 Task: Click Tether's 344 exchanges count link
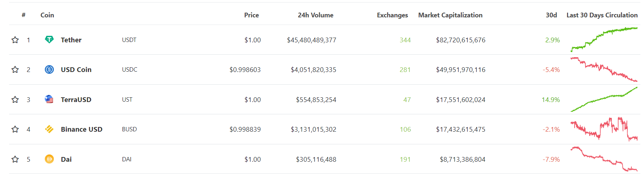[405, 40]
